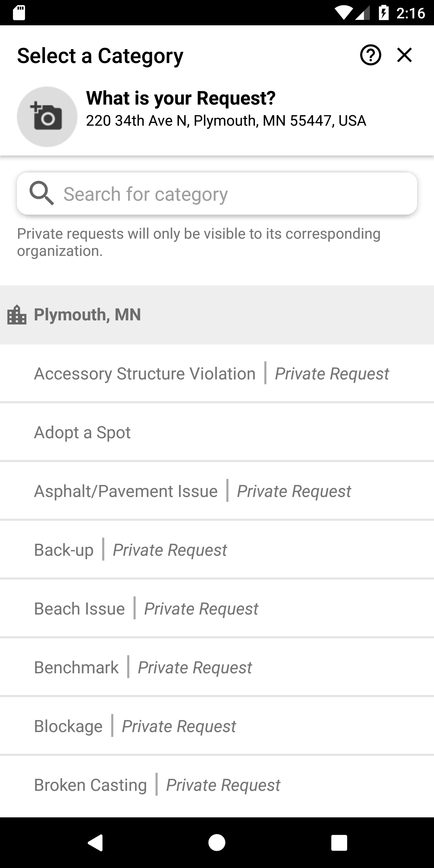434x868 pixels.
Task: Tap the Plymouth, MN building icon
Action: click(x=17, y=315)
